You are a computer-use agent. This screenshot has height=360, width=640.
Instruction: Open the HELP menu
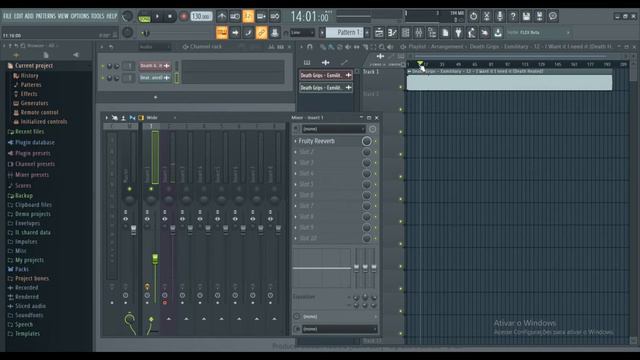pos(111,16)
